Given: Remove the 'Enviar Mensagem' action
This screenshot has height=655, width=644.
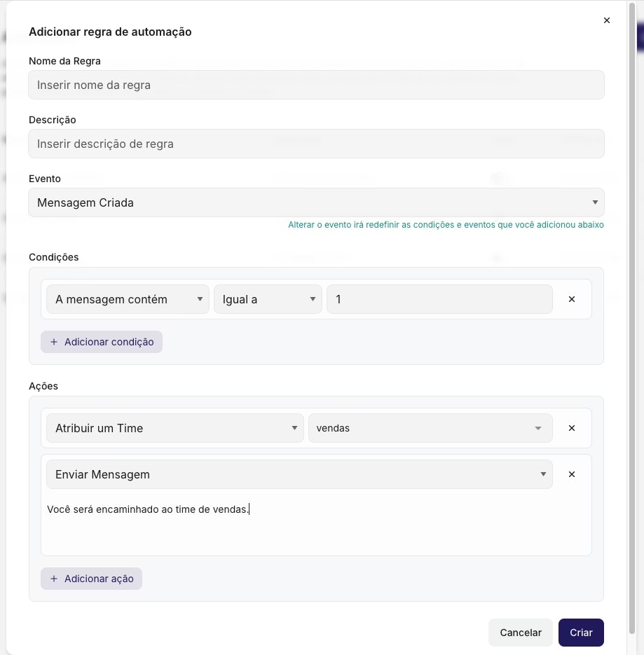Looking at the screenshot, I should click(571, 474).
